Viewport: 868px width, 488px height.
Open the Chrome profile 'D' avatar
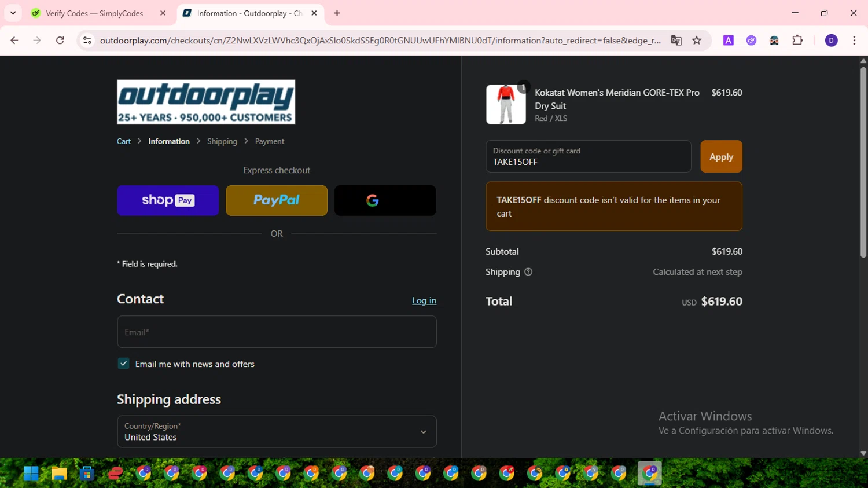[831, 41]
